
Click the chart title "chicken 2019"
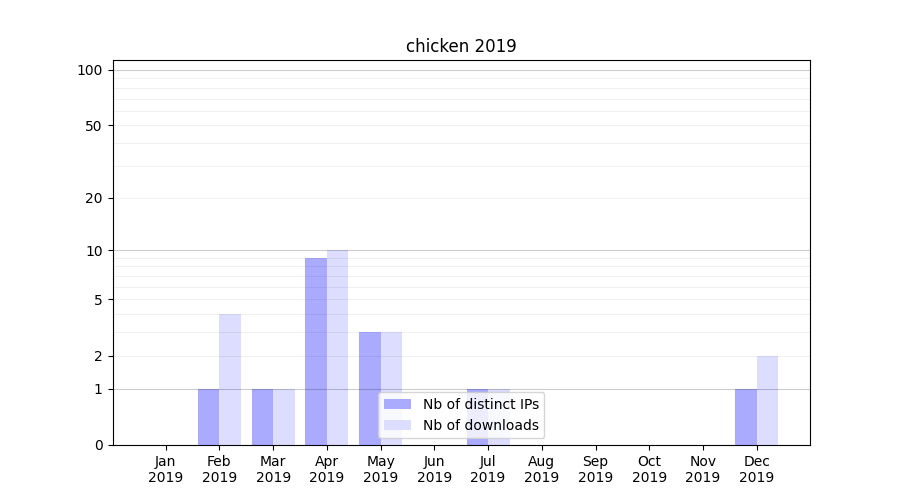tap(461, 46)
